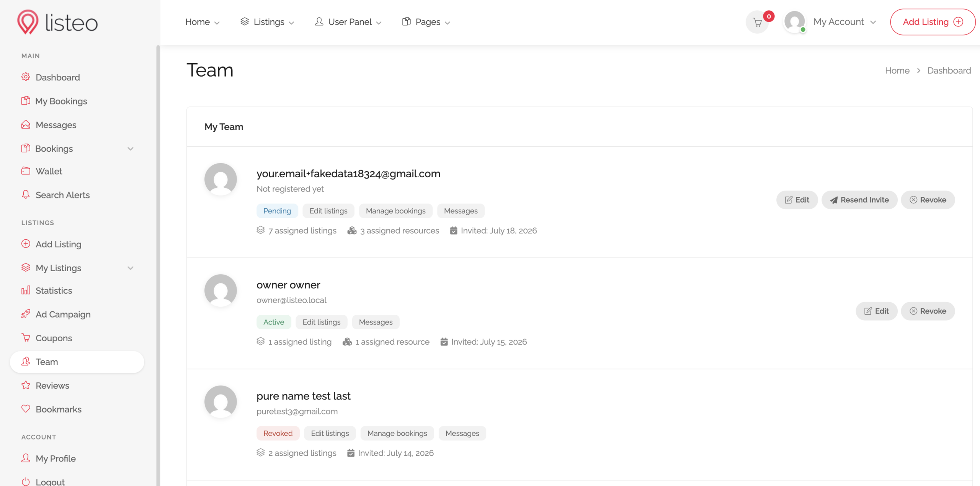Click the Add Listing button in header
The height and width of the screenshot is (486, 980).
933,22
